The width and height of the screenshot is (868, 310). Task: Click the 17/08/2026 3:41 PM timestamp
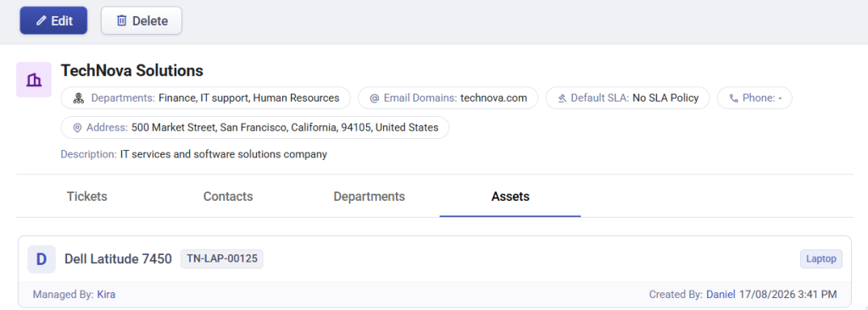point(787,294)
